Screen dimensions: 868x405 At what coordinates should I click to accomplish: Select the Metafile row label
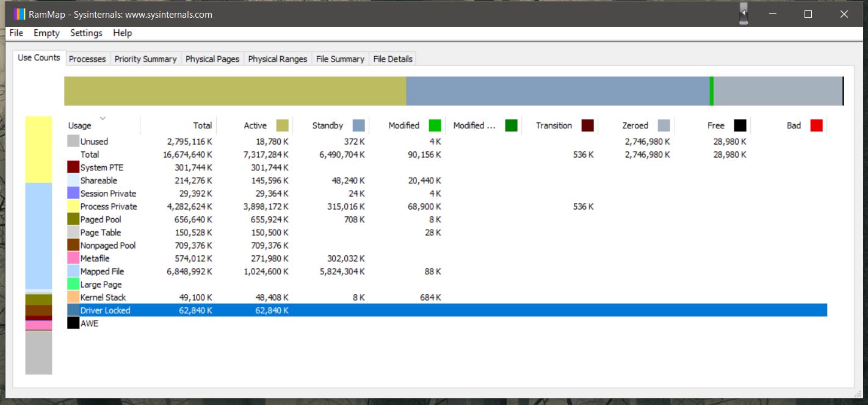pos(95,258)
